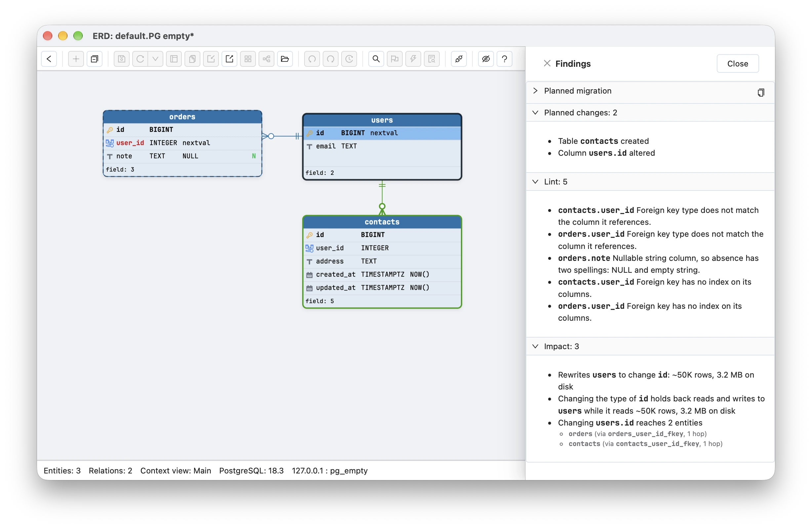The width and height of the screenshot is (812, 529).
Task: Click the history clock toolbar icon
Action: (349, 59)
